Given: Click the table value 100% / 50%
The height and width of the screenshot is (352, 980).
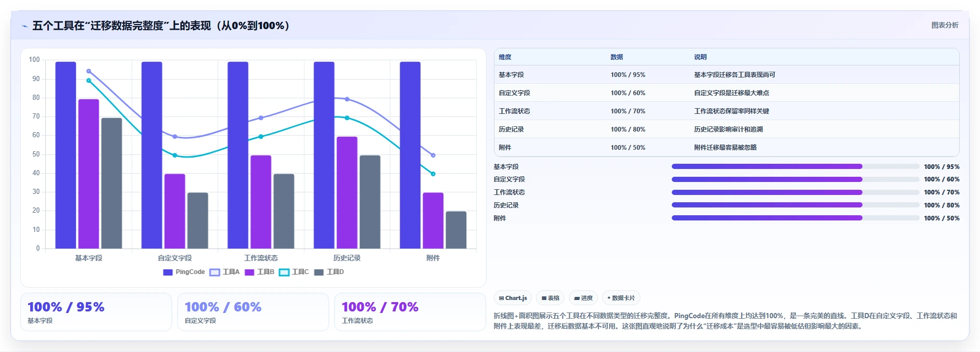Looking at the screenshot, I should pos(628,148).
